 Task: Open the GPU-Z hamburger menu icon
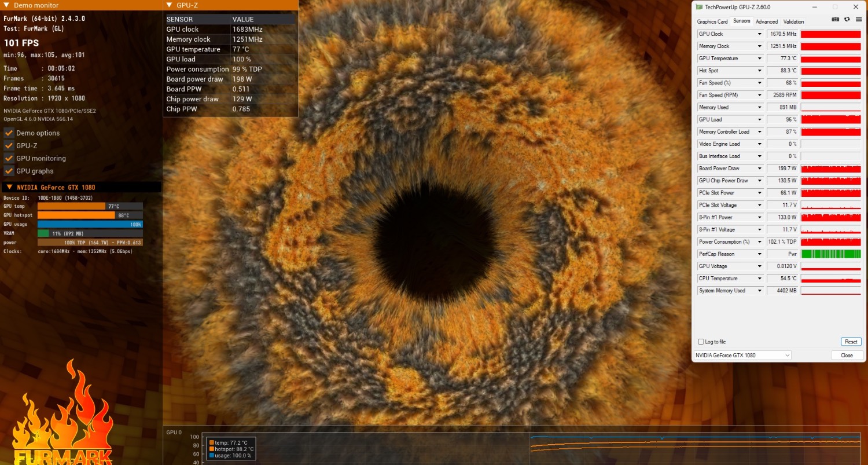coord(858,20)
